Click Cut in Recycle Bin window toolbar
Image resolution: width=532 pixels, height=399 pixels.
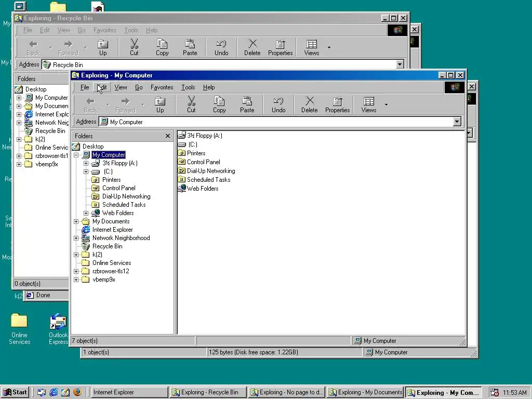click(134, 47)
